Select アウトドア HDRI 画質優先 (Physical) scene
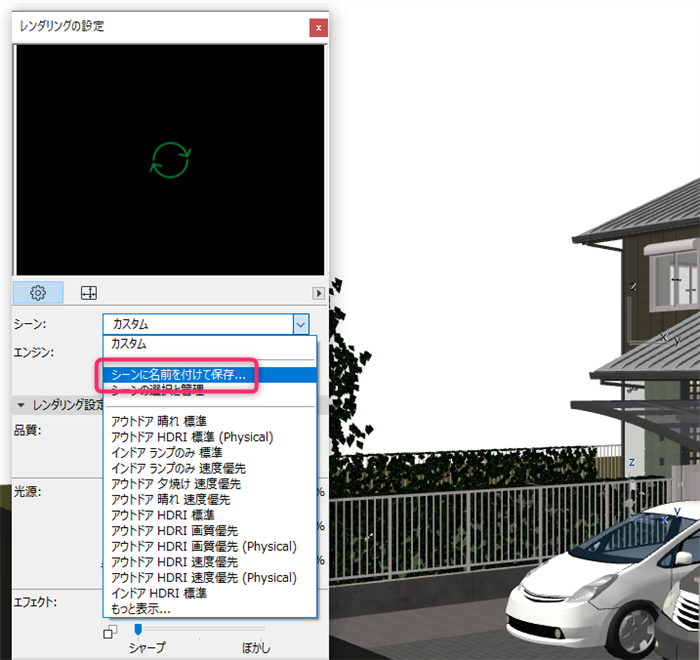The width and height of the screenshot is (700, 660). [x=210, y=546]
